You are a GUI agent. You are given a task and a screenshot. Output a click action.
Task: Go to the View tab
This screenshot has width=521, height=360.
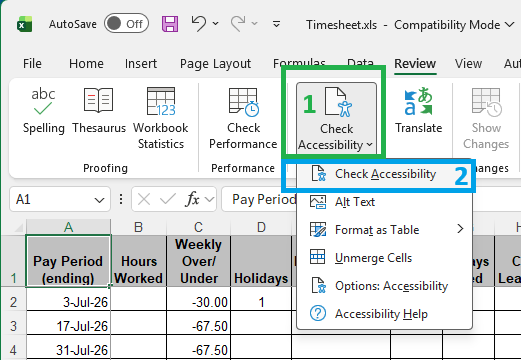click(468, 64)
